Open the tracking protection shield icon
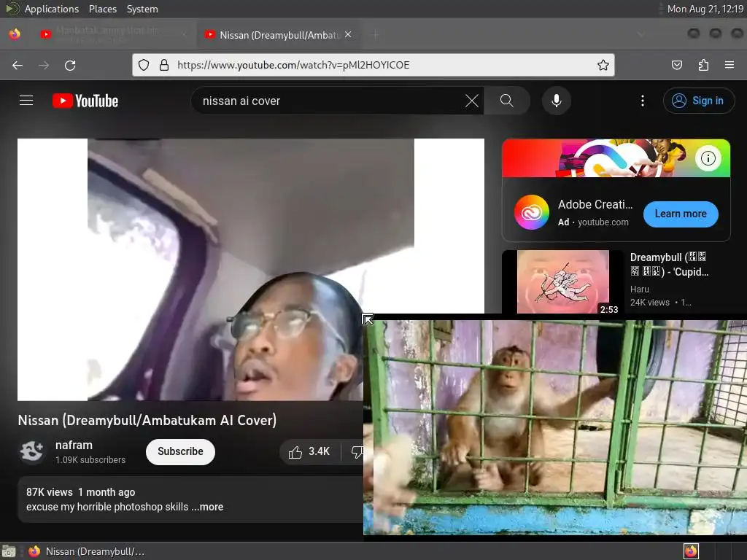Viewport: 747px width, 560px height. (144, 65)
